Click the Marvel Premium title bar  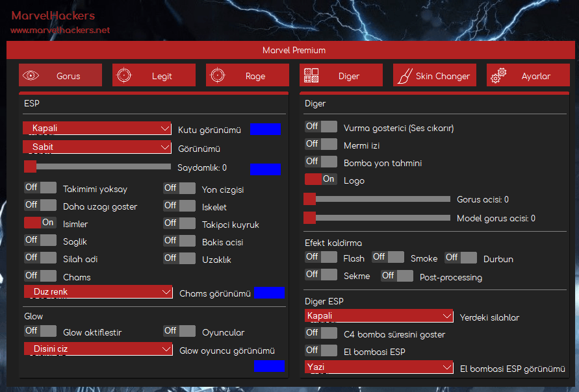290,50
